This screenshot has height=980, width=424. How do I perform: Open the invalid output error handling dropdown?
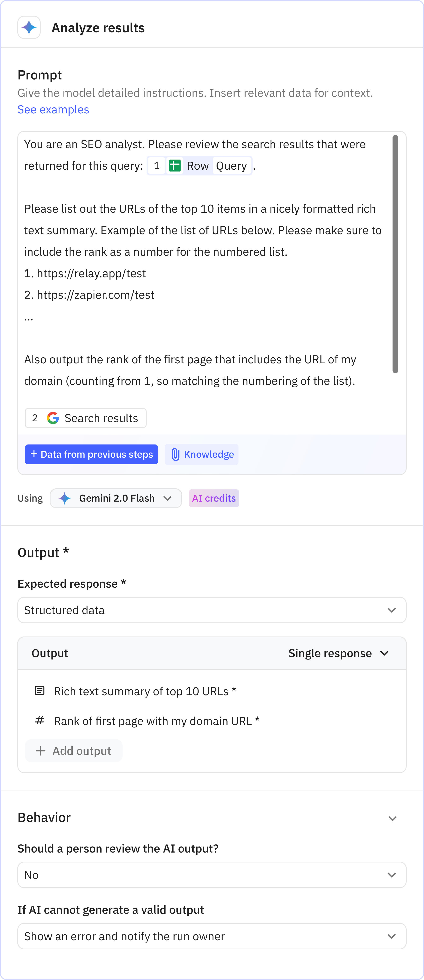212,936
